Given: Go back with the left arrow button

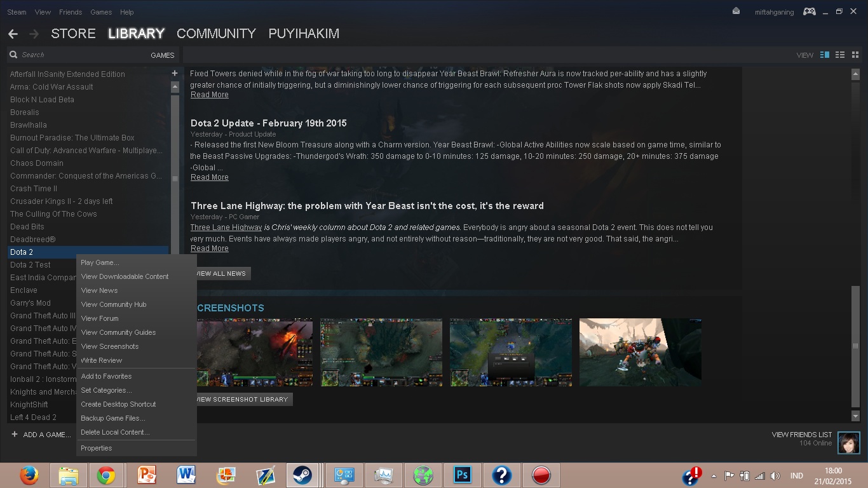Looking at the screenshot, I should click(13, 34).
